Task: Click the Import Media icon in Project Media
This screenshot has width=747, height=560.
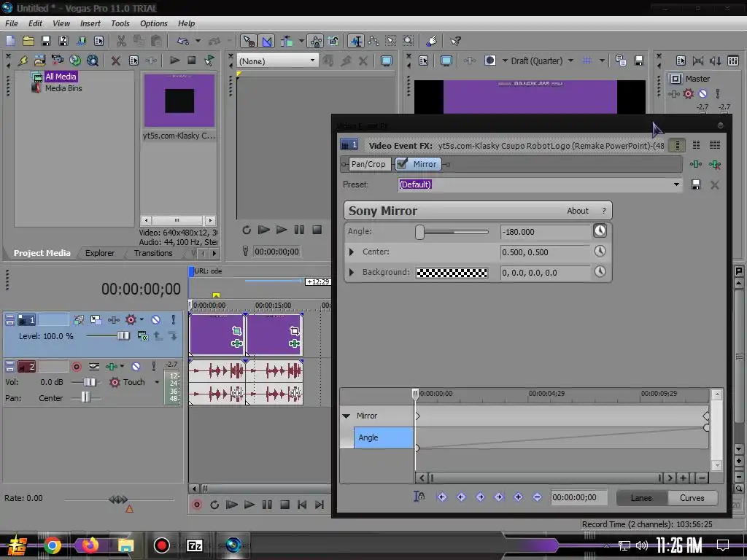Action: pos(39,61)
